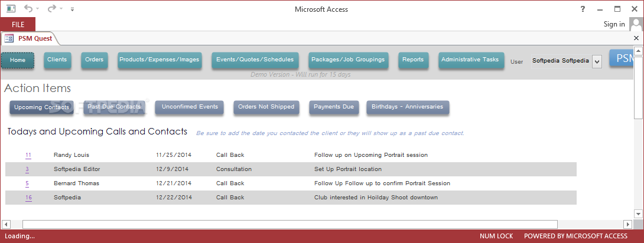Open Events/Quotes/Schedules section
Viewport: 644px width, 243px height.
click(255, 60)
